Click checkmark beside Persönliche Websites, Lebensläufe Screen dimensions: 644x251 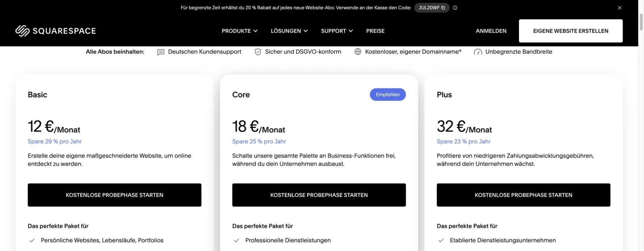point(32,240)
